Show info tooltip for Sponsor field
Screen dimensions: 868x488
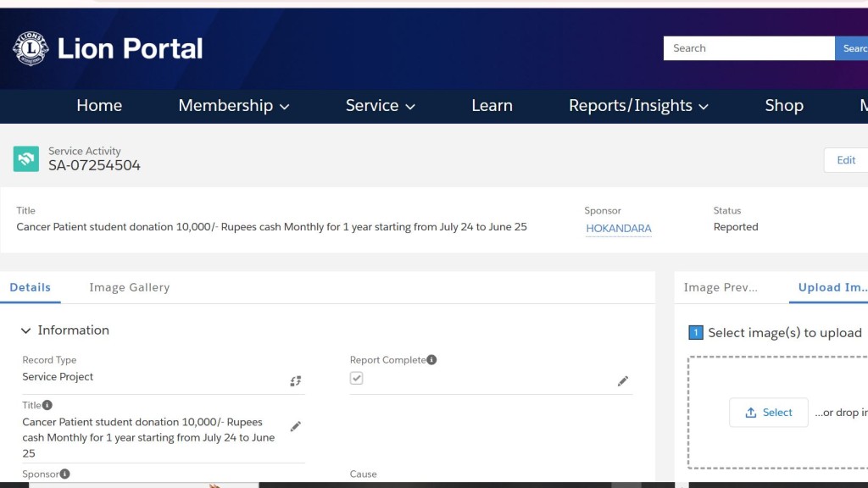coord(64,474)
